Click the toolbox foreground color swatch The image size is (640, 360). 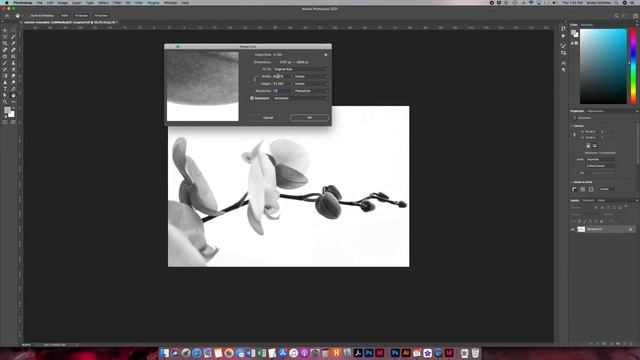[7, 110]
